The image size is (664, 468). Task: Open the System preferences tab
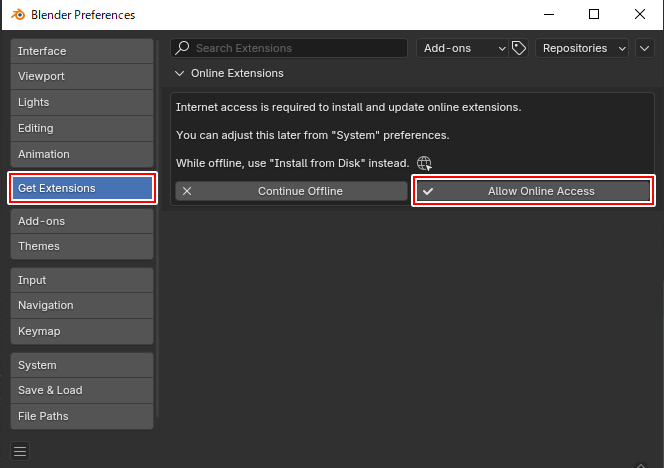pyautogui.click(x=82, y=365)
